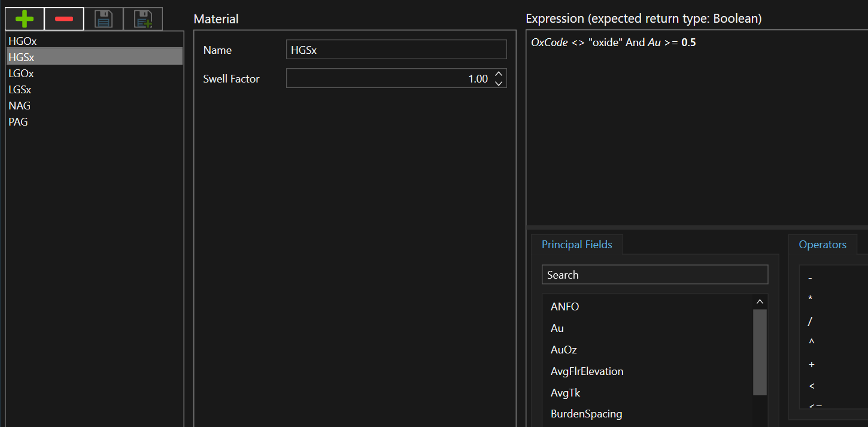Click the save disk icon
This screenshot has width=868, height=427.
(104, 19)
